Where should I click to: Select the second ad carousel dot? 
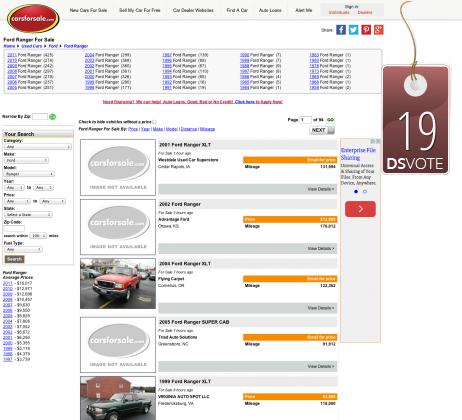(365, 191)
